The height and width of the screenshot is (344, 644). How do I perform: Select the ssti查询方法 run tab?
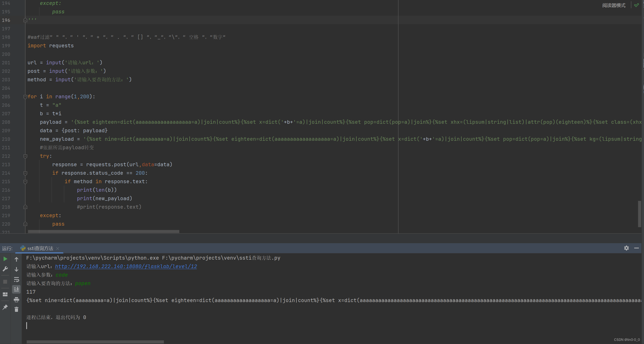click(40, 248)
